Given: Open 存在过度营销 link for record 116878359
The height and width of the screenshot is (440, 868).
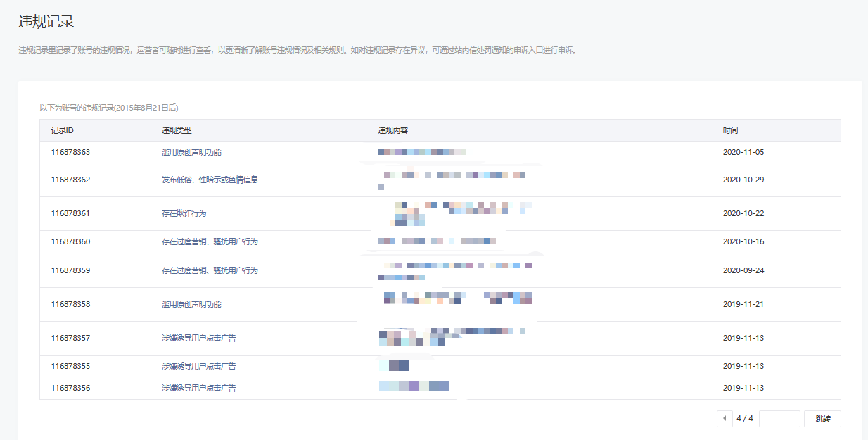Looking at the screenshot, I should click(x=210, y=270).
